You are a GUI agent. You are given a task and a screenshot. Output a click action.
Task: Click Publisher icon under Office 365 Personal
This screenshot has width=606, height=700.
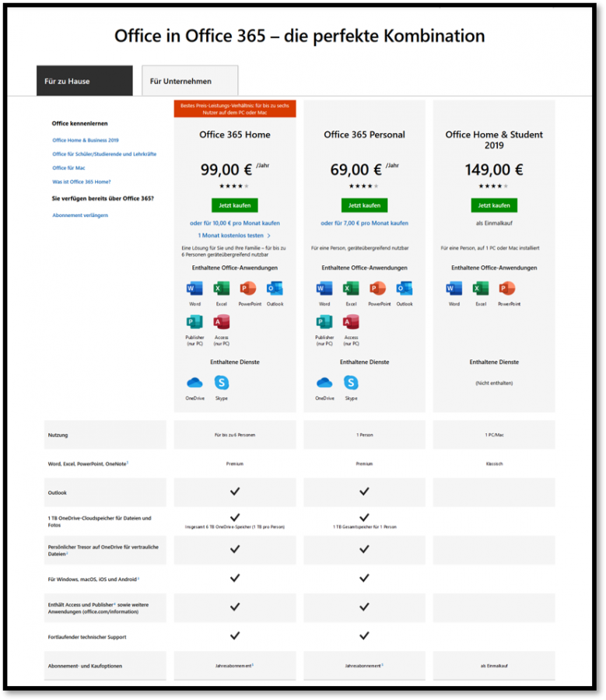coord(324,322)
